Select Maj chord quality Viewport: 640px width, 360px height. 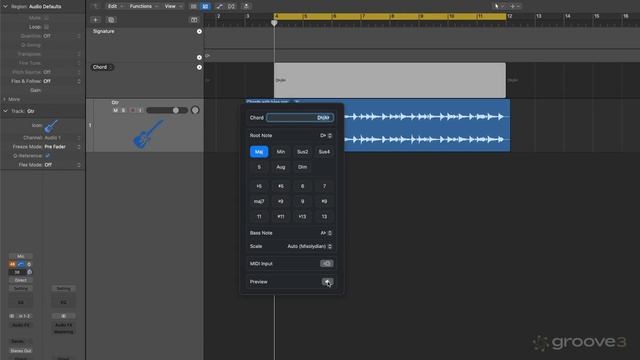[259, 152]
